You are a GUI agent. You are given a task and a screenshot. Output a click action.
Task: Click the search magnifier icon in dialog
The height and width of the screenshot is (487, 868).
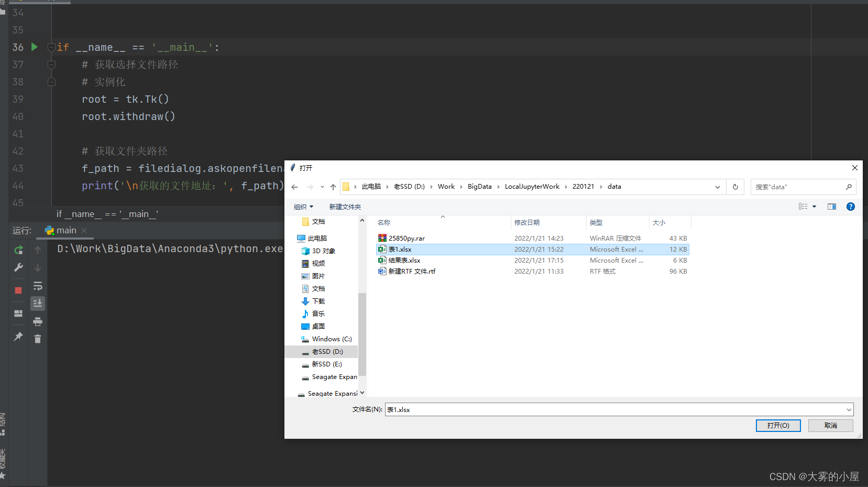click(x=849, y=187)
